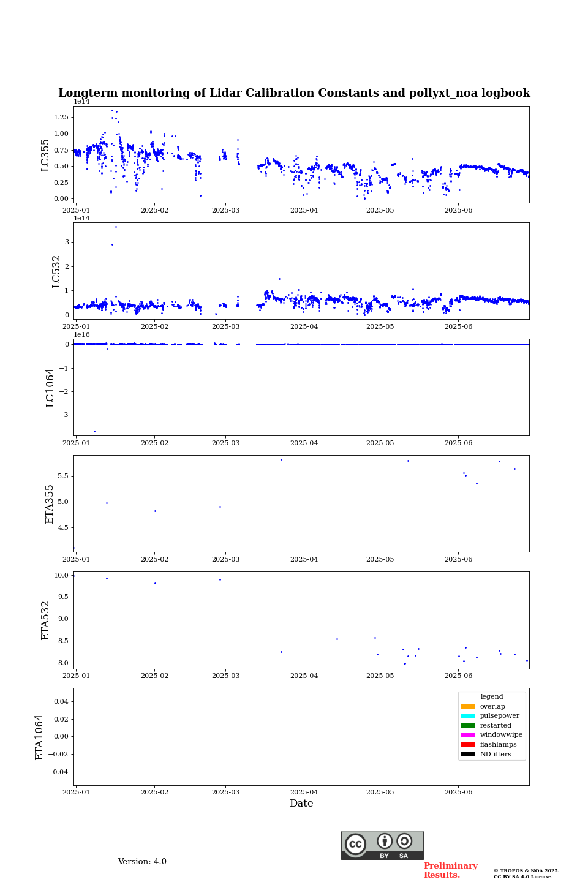Screen dimensions: 588x882
Task: Click the BY attribution person icon
Action: 385,841
